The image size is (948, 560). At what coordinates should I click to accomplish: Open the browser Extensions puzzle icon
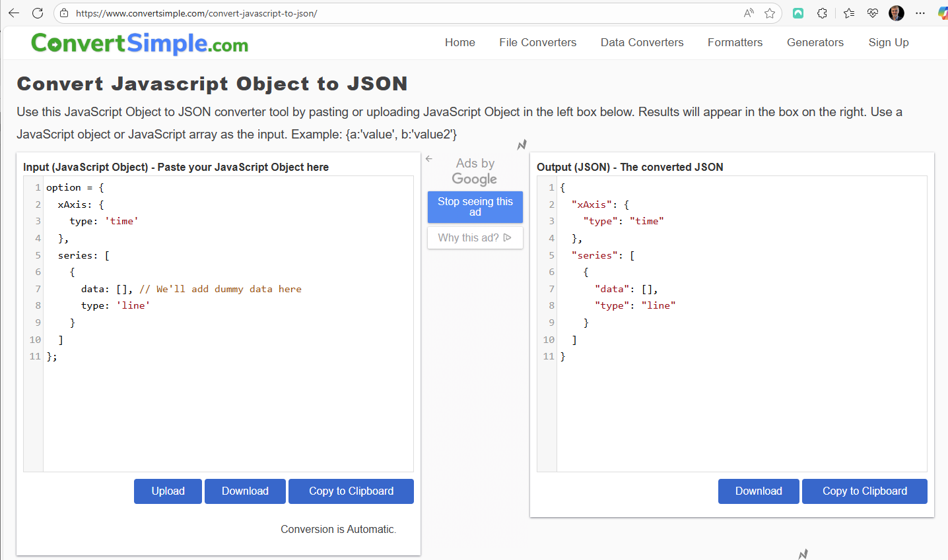(822, 13)
